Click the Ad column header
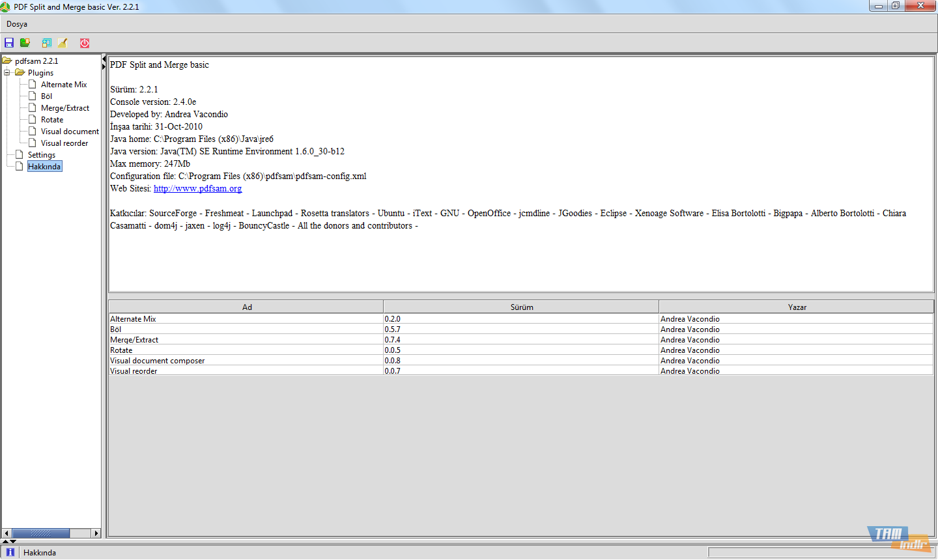The width and height of the screenshot is (938, 560). [246, 307]
